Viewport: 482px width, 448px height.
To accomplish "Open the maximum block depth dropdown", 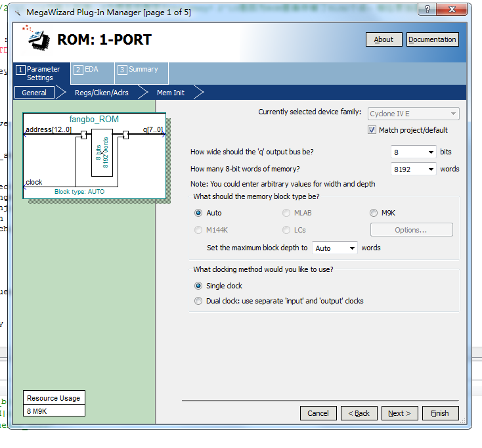I will 334,248.
